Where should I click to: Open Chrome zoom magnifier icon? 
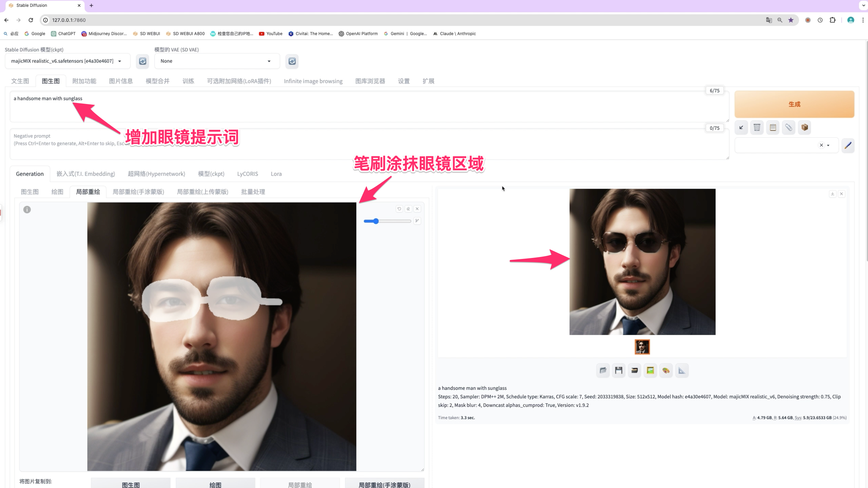(x=780, y=20)
